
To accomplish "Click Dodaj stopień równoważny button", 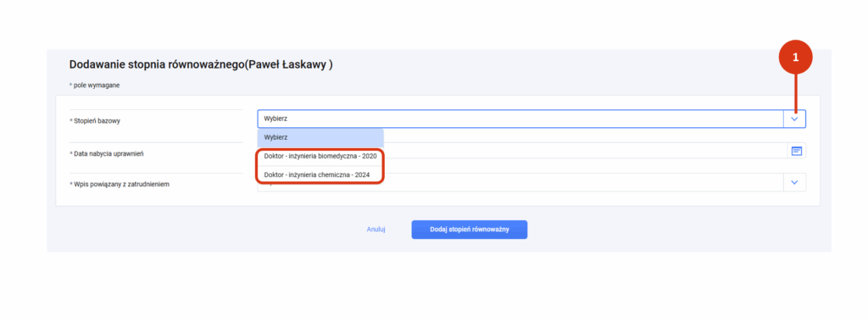I will point(470,230).
